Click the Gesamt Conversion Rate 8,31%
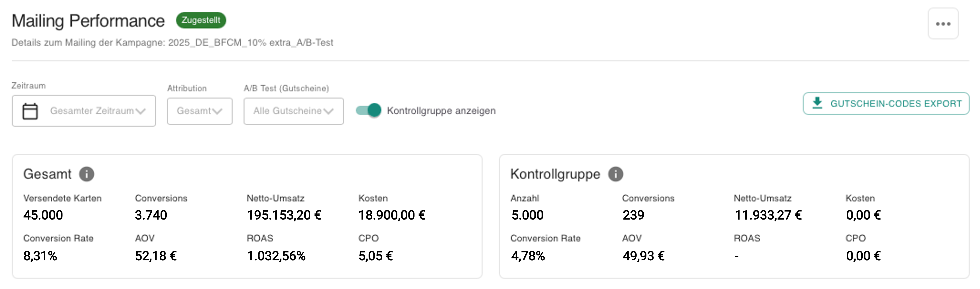Viewport: 980px width, 289px height. 40,256
